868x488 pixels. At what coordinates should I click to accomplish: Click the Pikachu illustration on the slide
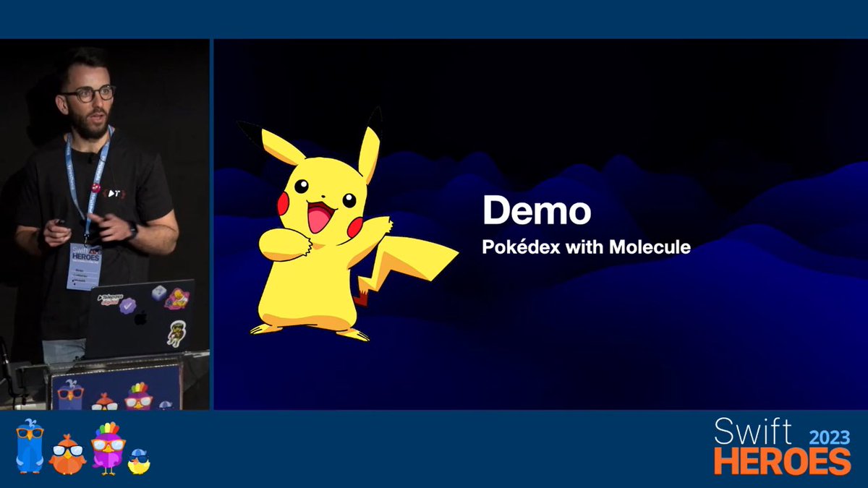tap(349, 226)
